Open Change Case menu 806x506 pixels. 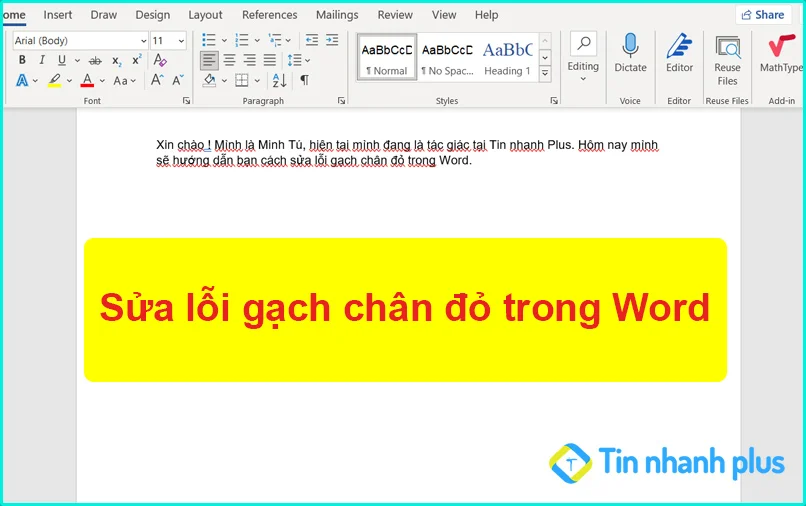click(x=124, y=81)
